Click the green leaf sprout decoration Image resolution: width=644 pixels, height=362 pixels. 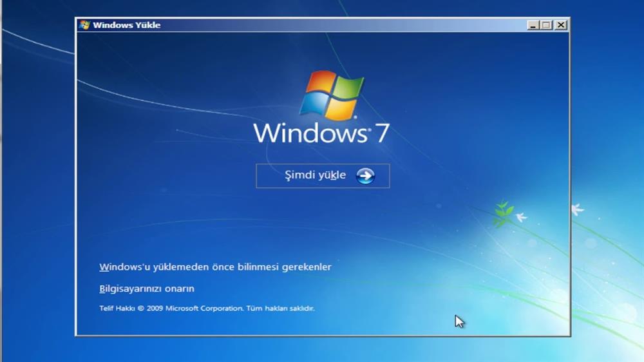point(502,213)
